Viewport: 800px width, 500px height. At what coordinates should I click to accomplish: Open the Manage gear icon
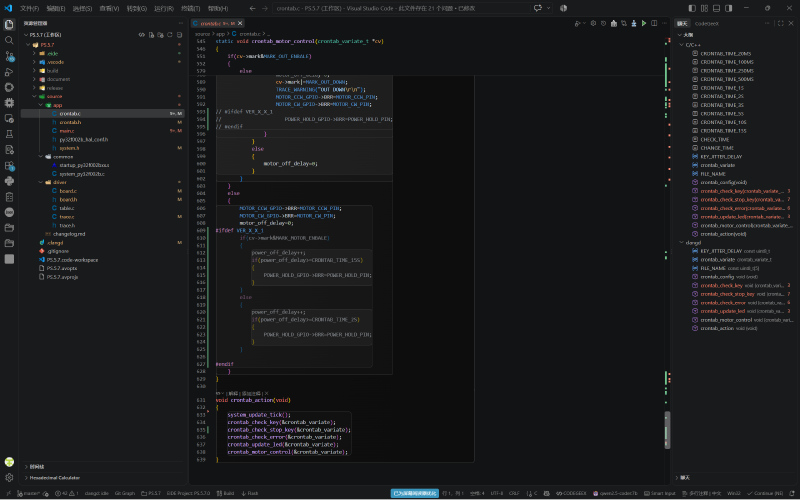(x=9, y=478)
